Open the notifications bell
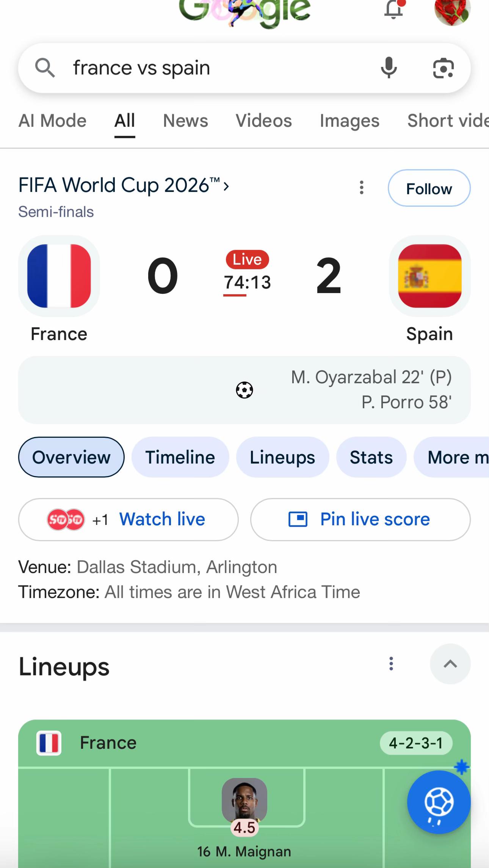Viewport: 489px width, 868px height. [394, 9]
